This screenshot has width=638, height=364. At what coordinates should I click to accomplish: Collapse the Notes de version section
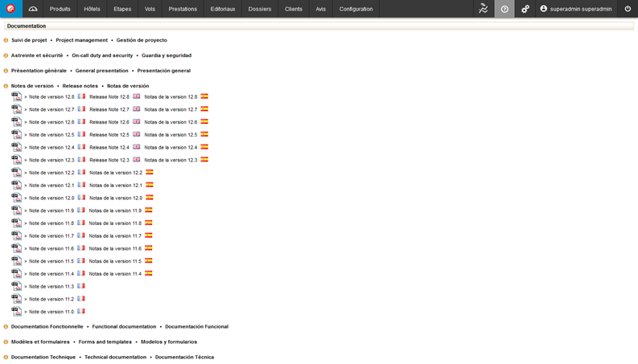6,86
